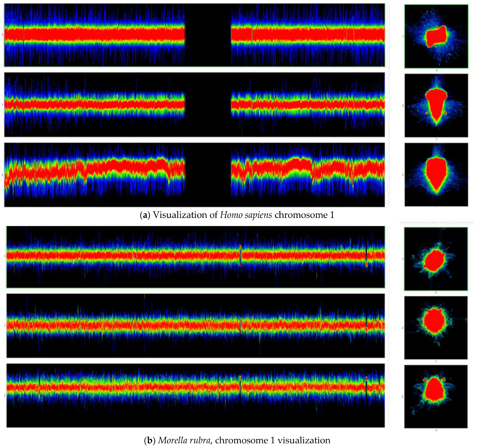Select the third projection thumbnail of panel a
Viewport: 477px width, 448px height.
point(436,174)
